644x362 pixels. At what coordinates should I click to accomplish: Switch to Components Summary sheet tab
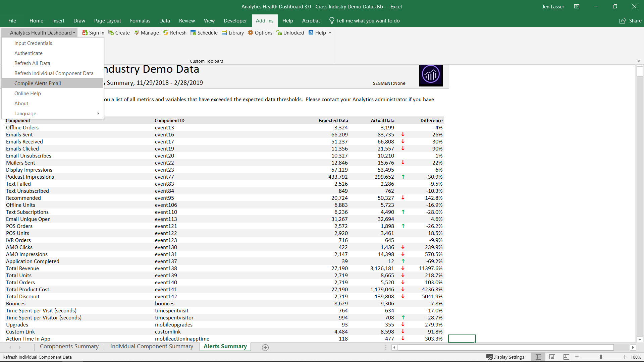[69, 347]
